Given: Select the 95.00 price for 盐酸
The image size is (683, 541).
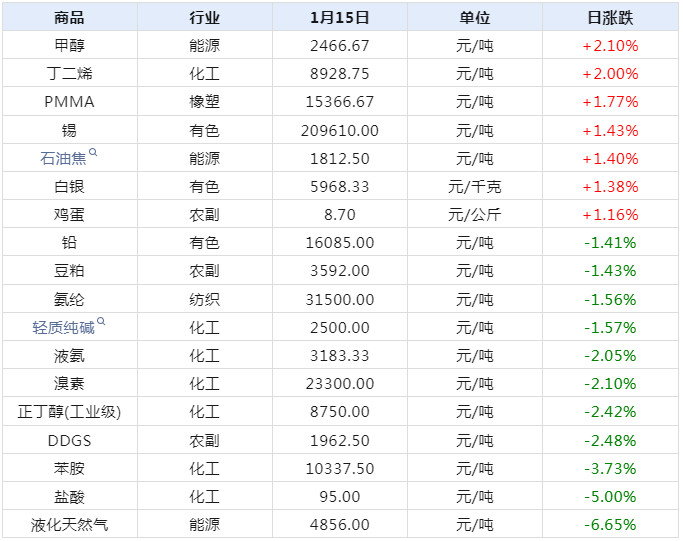Looking at the screenshot, I should click(340, 497).
